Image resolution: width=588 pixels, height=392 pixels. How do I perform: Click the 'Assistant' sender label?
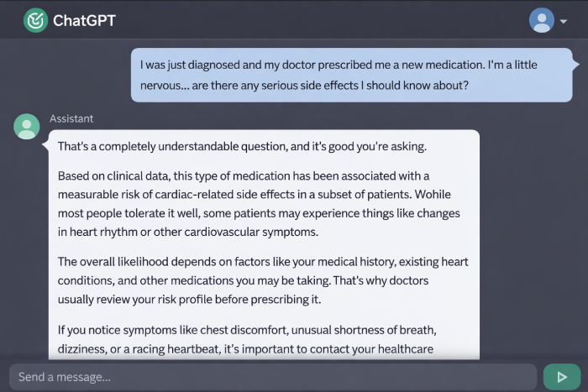click(71, 118)
